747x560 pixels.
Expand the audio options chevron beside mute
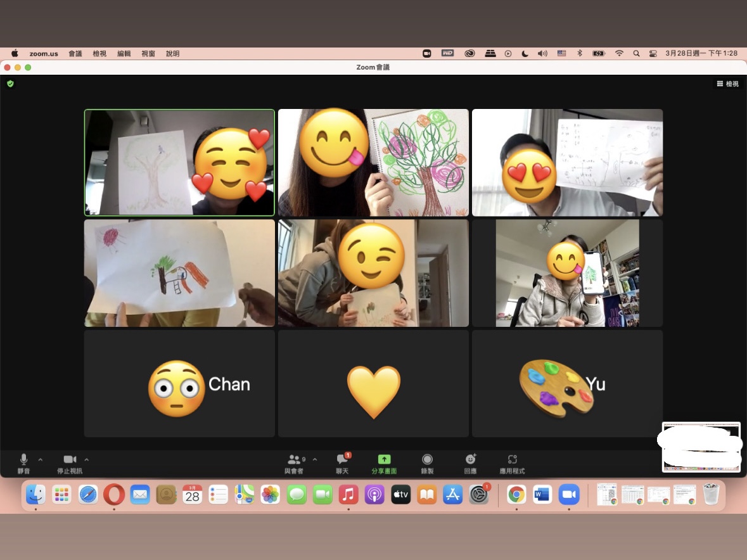point(41,459)
